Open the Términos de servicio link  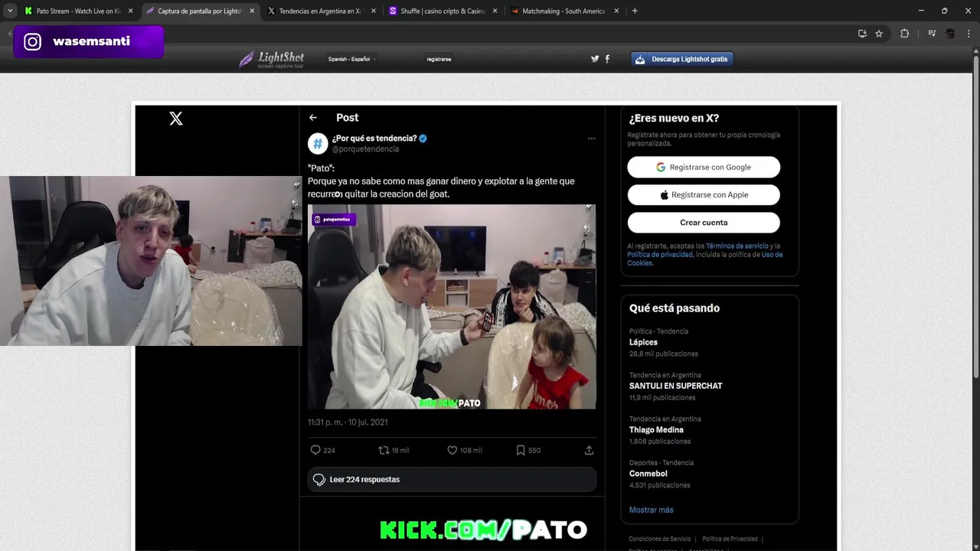click(737, 246)
